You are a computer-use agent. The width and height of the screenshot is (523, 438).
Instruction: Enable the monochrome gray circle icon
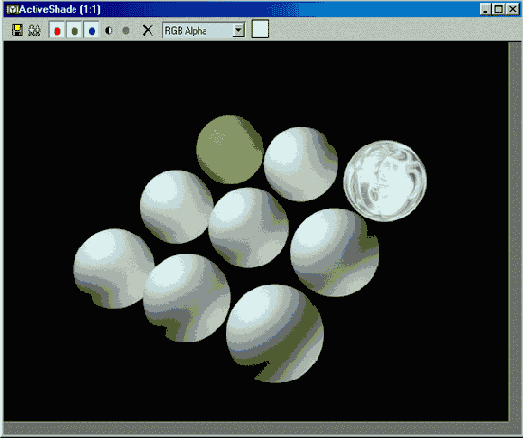pyautogui.click(x=126, y=31)
